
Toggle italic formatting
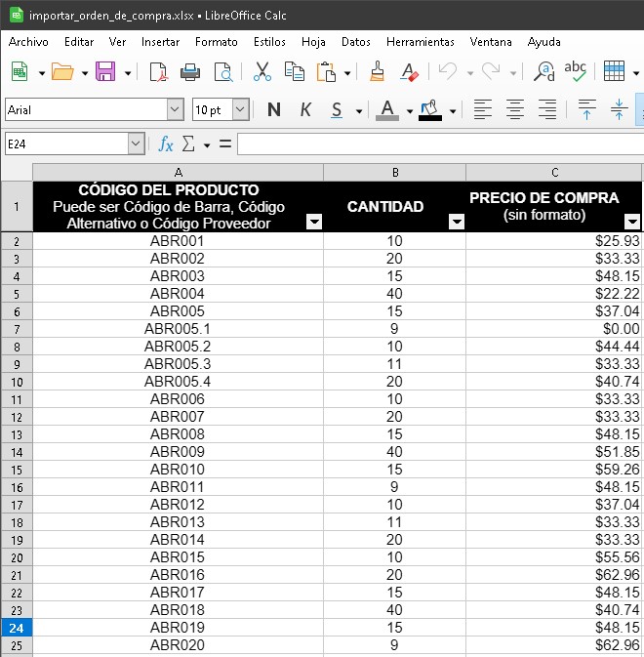305,109
